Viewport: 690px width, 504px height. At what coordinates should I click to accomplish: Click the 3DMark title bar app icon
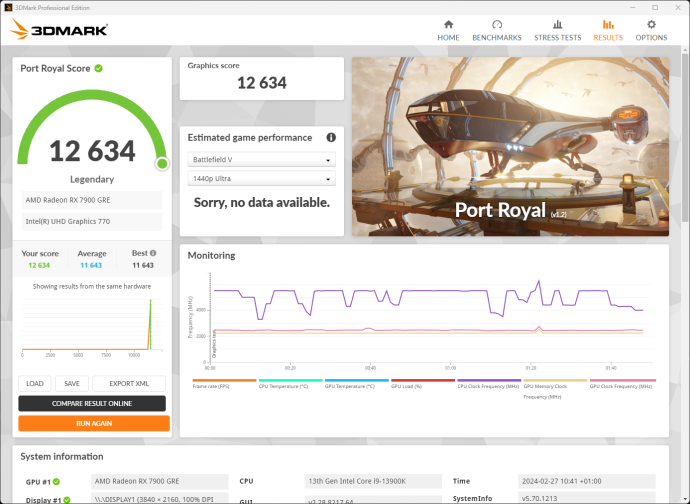(8, 7)
